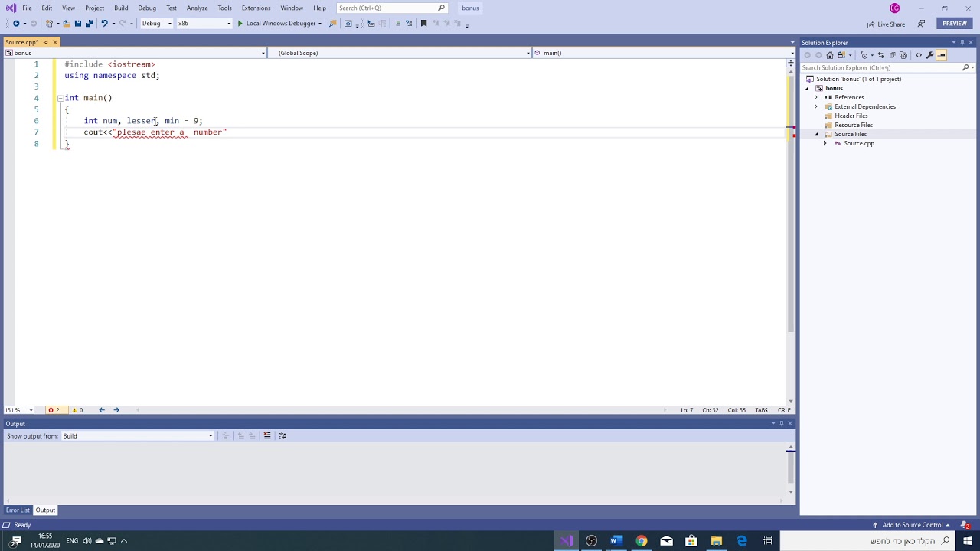Click the search magnifier in Solution Explorer
The width and height of the screenshot is (980, 551).
pos(965,67)
